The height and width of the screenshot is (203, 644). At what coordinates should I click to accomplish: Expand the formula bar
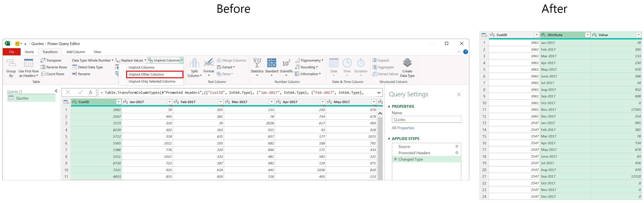coord(379,92)
